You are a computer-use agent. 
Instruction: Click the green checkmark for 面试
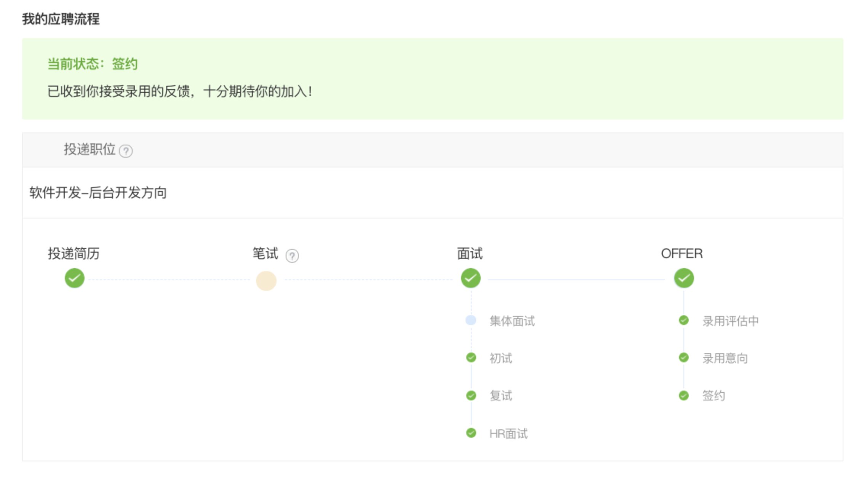pyautogui.click(x=471, y=278)
